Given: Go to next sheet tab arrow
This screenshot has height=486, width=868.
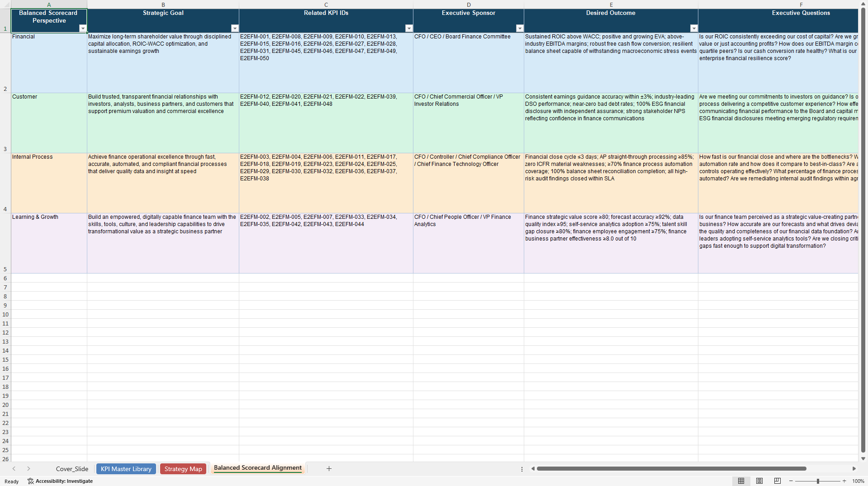Looking at the screenshot, I should (x=28, y=469).
